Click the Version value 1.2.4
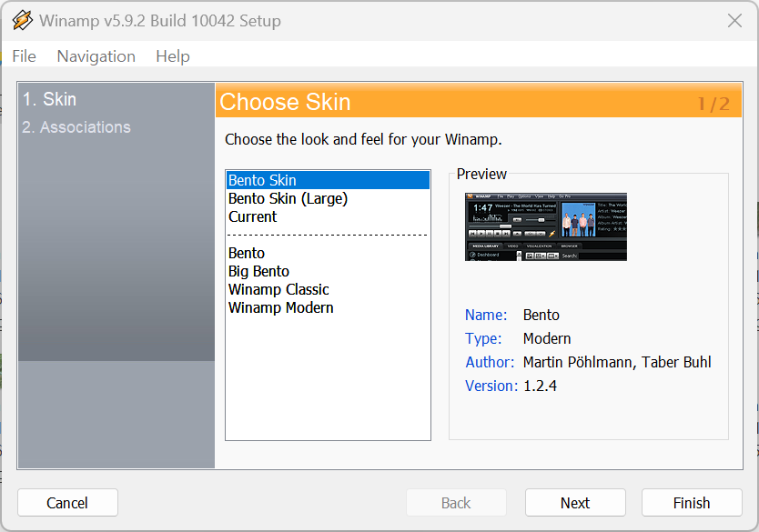 pos(540,386)
